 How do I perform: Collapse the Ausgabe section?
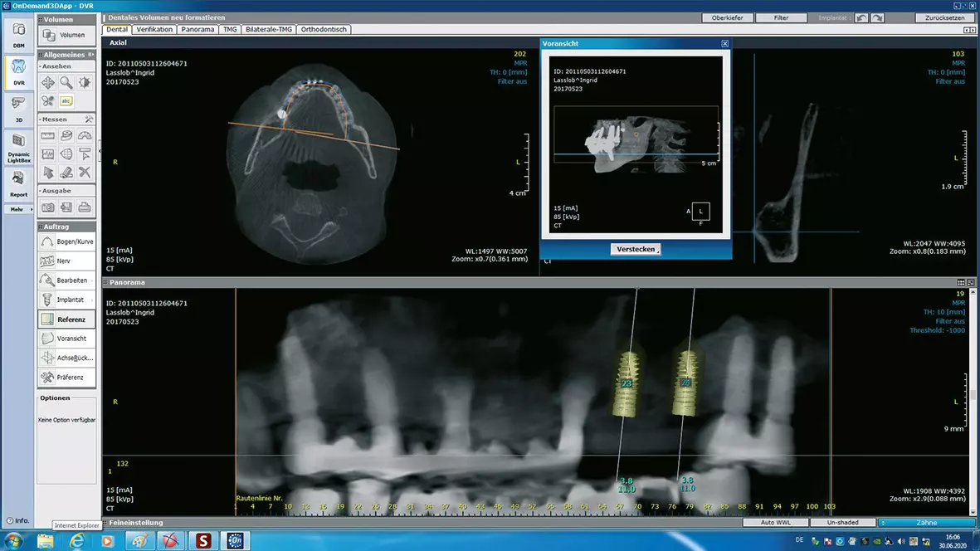pos(56,191)
